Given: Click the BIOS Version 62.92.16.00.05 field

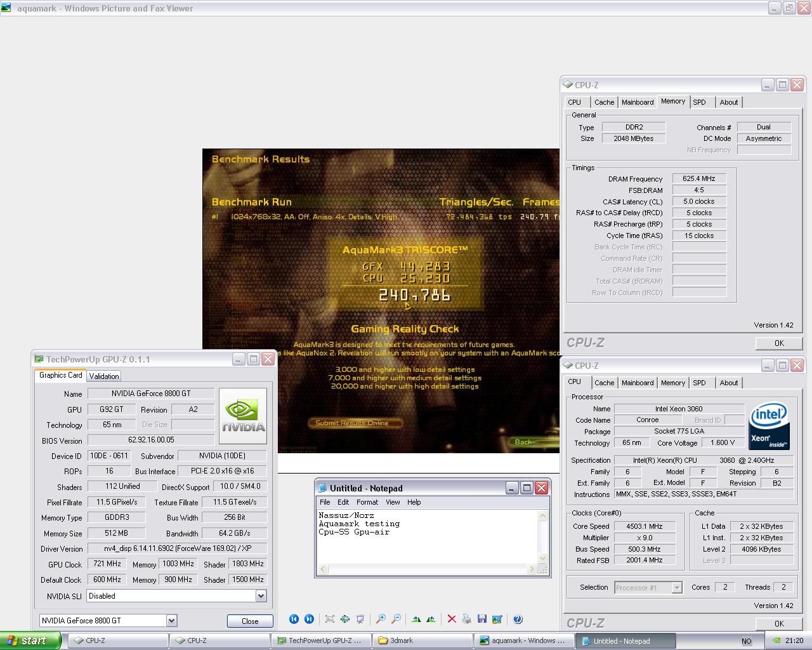Looking at the screenshot, I should point(151,440).
